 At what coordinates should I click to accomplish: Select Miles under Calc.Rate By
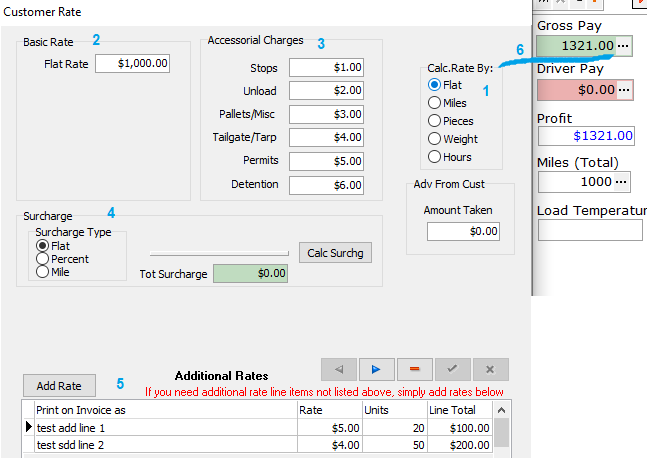(x=434, y=103)
